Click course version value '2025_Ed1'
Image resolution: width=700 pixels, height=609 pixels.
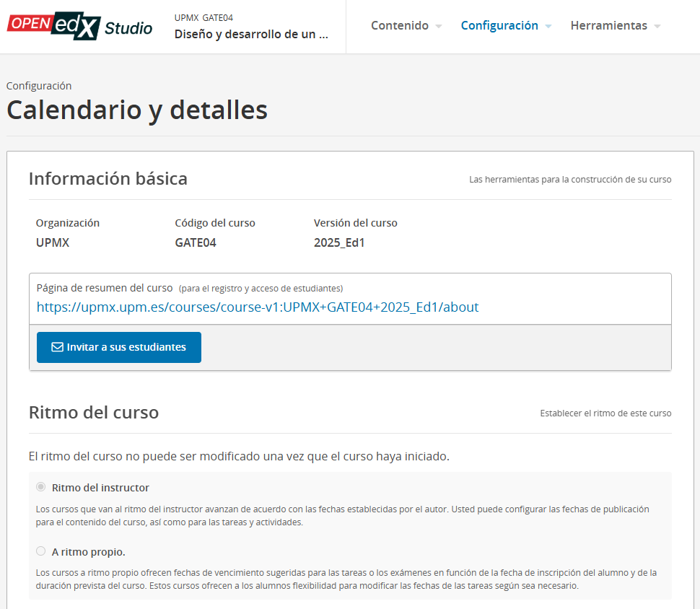(x=339, y=243)
